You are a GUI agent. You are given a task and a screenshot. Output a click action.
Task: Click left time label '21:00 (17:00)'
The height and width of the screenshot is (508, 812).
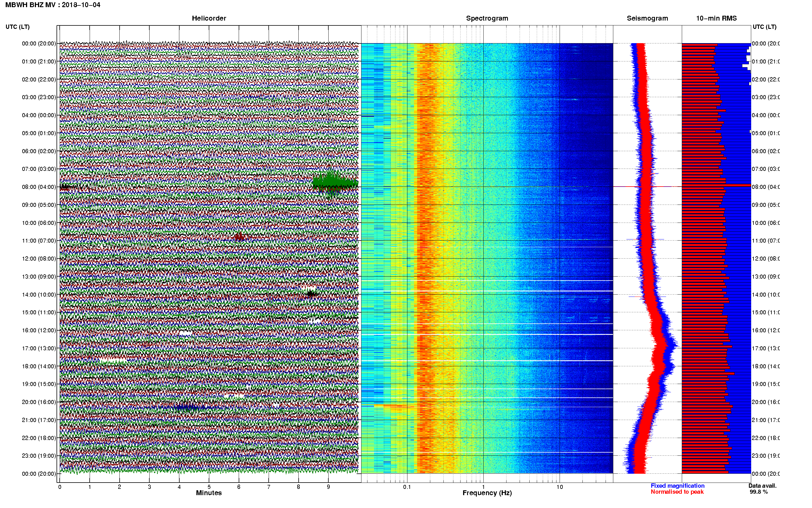39,420
